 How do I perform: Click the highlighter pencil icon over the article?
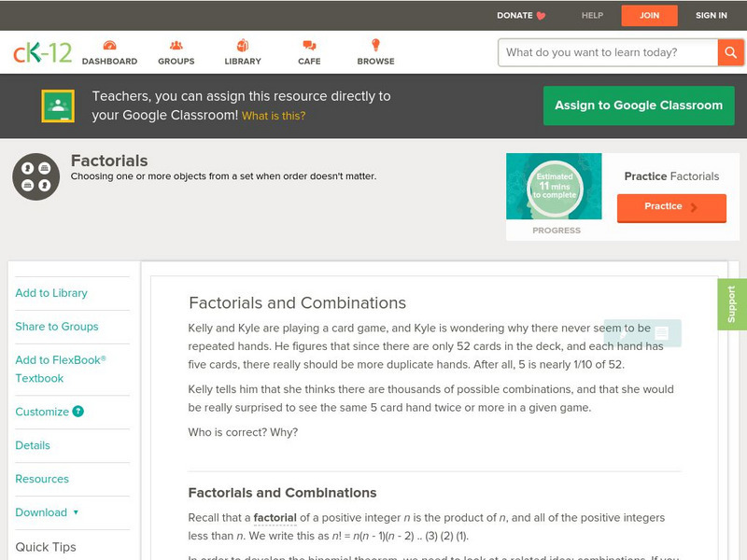[x=623, y=333]
